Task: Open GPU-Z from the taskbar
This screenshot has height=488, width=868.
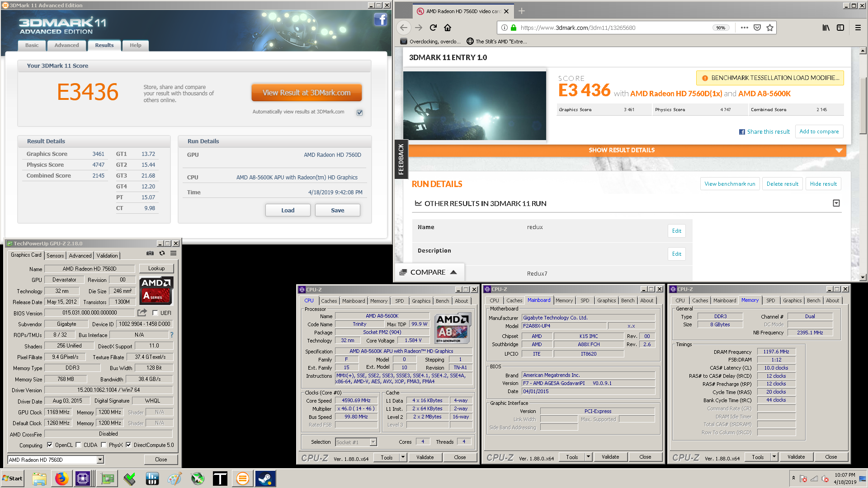Action: [x=107, y=479]
